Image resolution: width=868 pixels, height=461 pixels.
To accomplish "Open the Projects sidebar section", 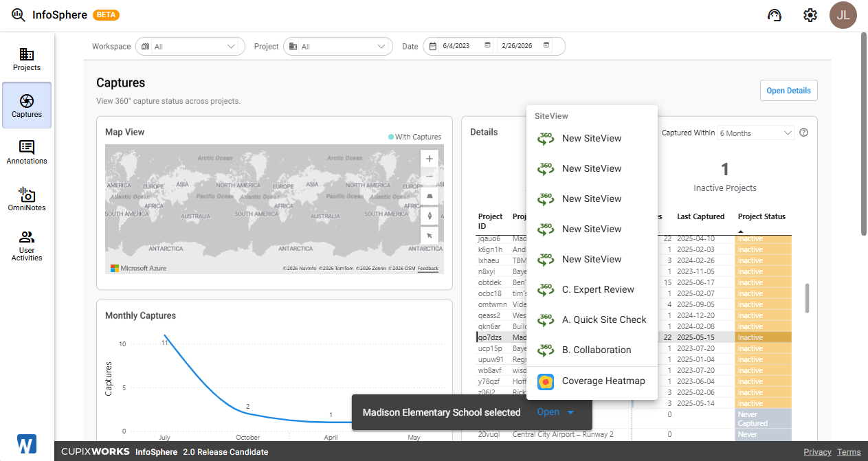I will 27,59.
